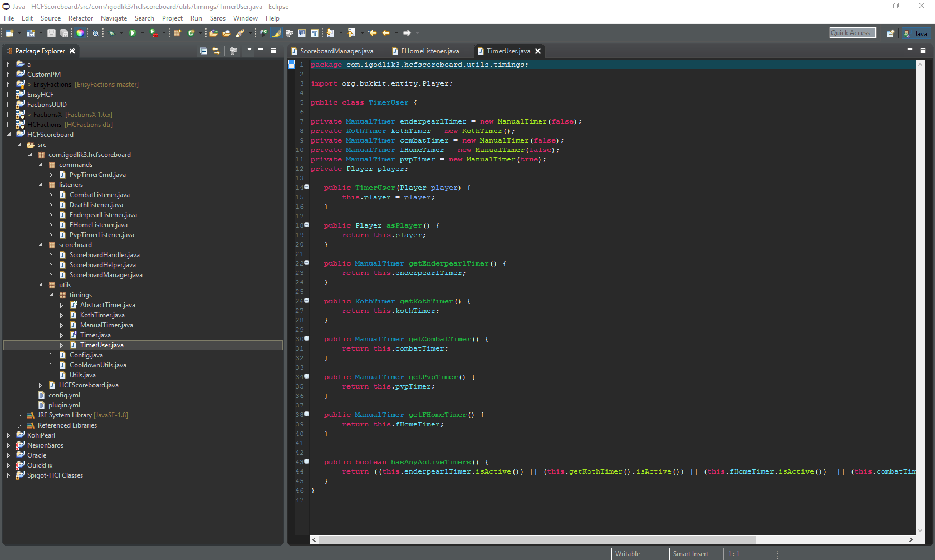The height and width of the screenshot is (560, 935).
Task: Click the green Run button in toolbar
Action: coord(133,33)
